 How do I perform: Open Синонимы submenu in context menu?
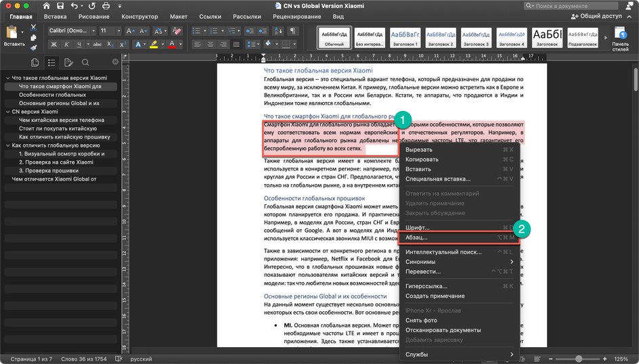(x=459, y=262)
